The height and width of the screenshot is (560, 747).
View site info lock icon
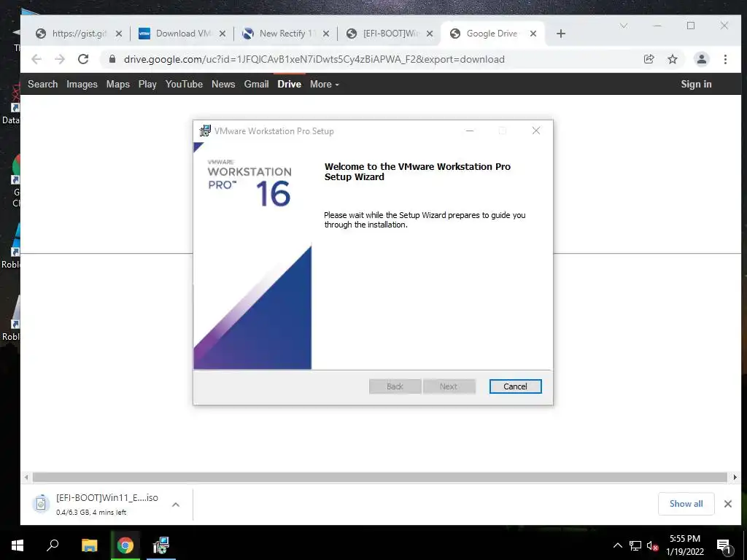coord(112,59)
